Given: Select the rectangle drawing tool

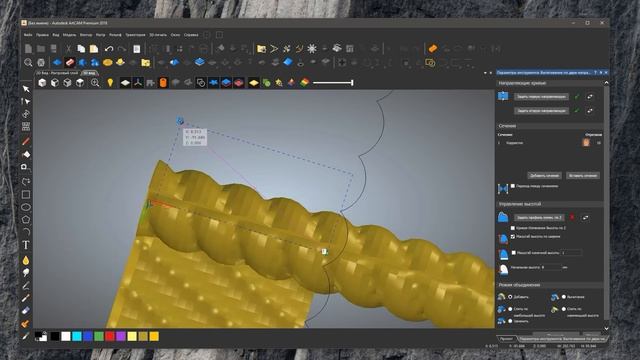Looking at the screenshot, I should pyautogui.click(x=26, y=194).
